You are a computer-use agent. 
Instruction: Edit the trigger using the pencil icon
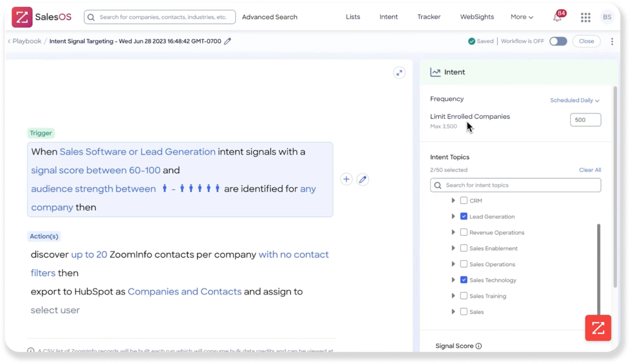363,179
